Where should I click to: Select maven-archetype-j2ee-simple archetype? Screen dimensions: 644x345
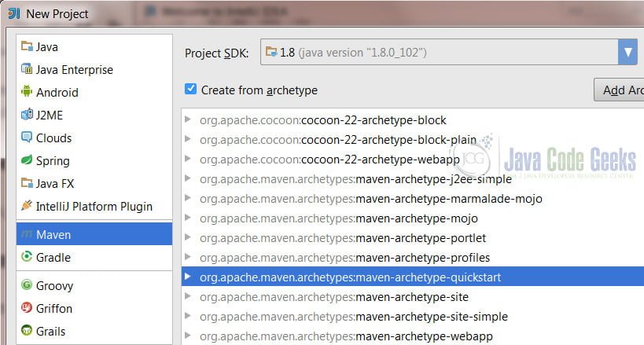355,179
